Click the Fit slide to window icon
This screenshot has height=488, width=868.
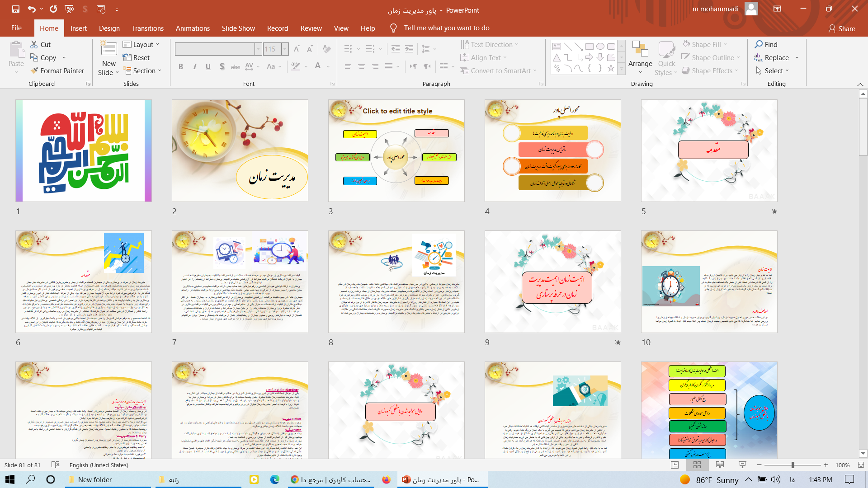click(860, 465)
